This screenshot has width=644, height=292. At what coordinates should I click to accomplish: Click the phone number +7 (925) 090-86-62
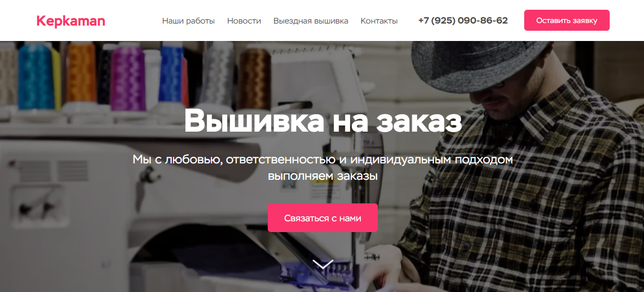click(x=463, y=20)
